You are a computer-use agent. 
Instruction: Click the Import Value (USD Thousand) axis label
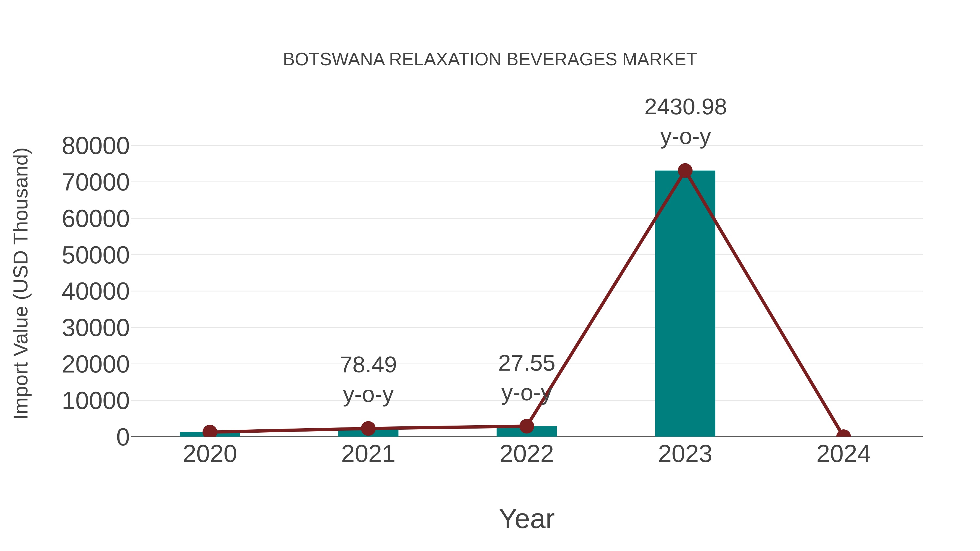pos(21,284)
